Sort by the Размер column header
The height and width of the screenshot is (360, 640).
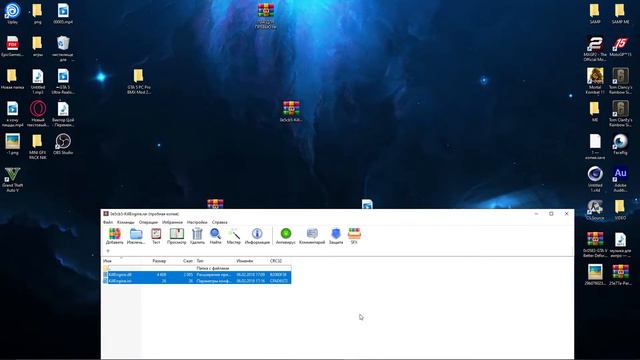159,261
